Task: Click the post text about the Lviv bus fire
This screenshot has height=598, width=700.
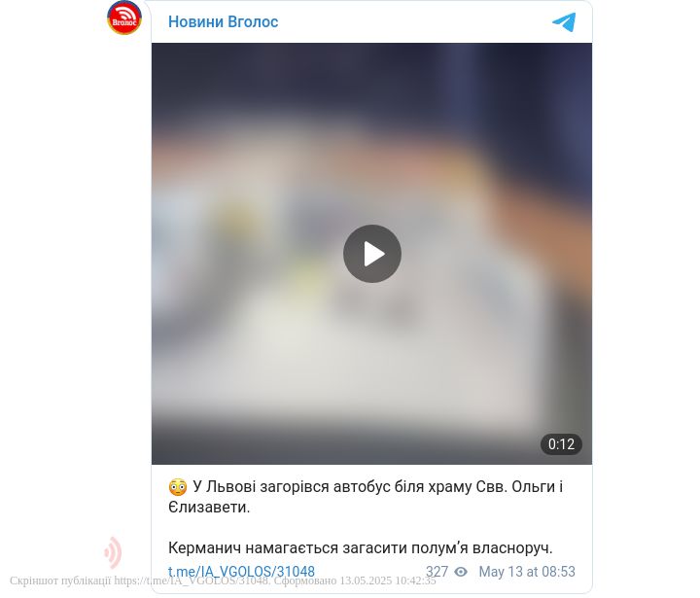Action: 366,497
